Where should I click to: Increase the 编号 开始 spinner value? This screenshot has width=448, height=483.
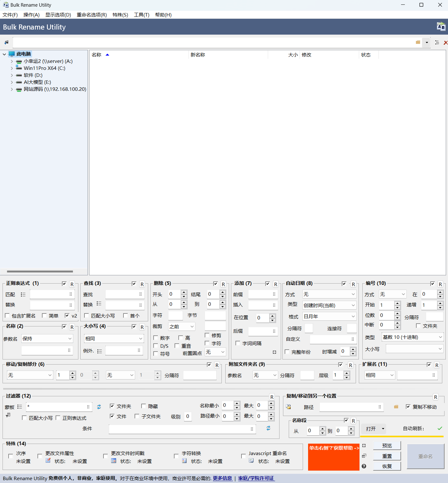397,303
